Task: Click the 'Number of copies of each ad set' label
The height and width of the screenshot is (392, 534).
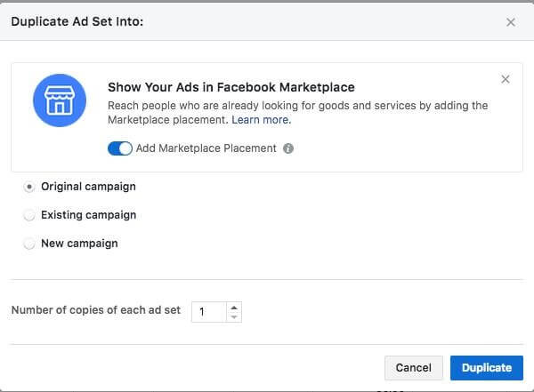Action: click(96, 310)
